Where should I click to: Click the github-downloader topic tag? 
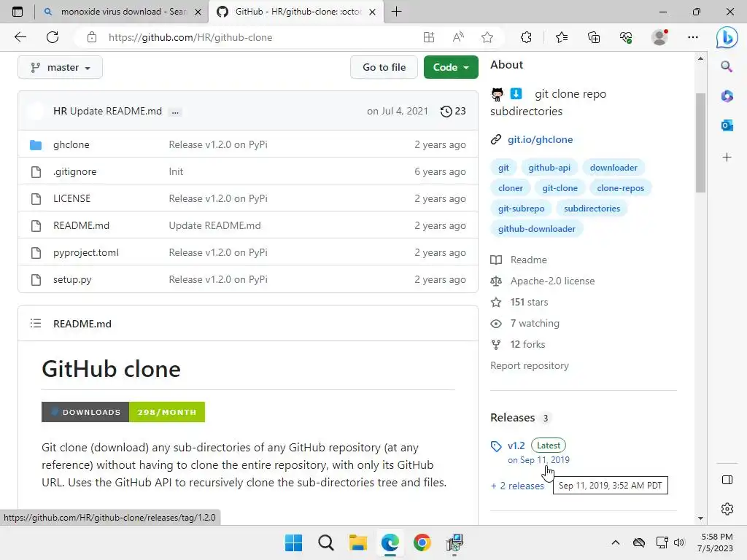point(536,229)
